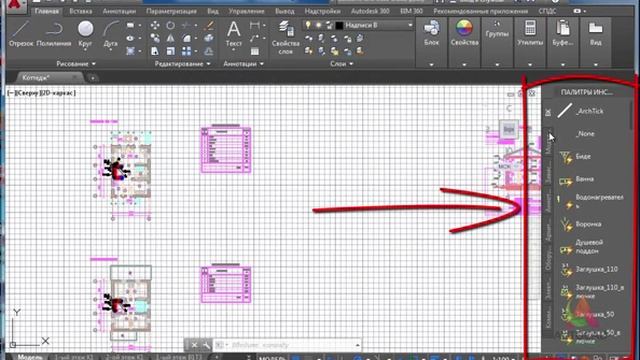The image size is (640, 360).
Task: Click the Move tool icon in Редактирование
Action: [x=155, y=26]
